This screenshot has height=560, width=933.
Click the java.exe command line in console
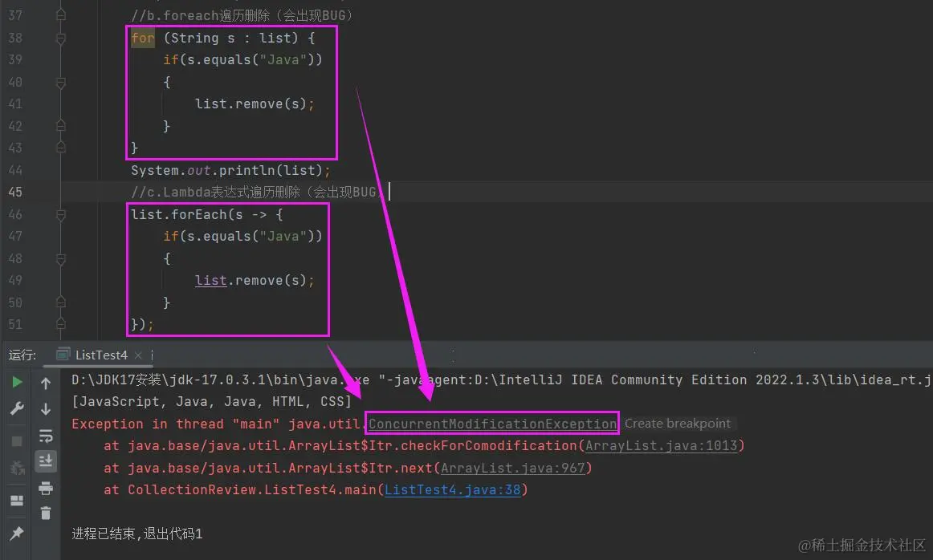501,379
